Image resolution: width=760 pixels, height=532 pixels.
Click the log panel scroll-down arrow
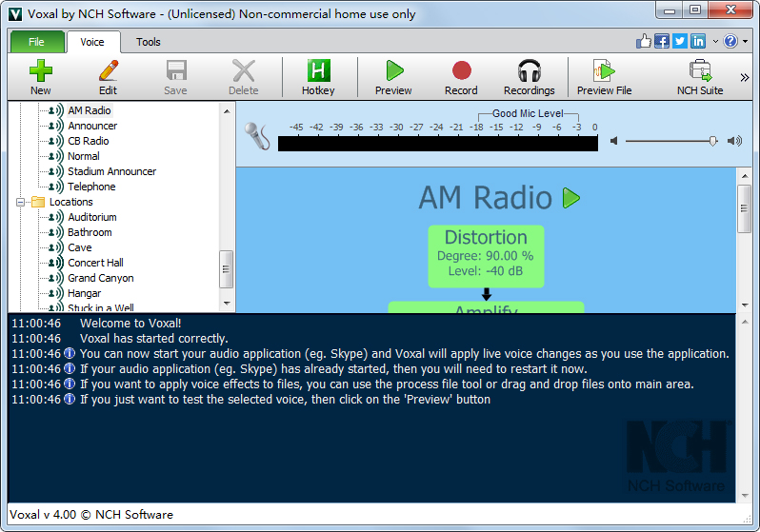pyautogui.click(x=745, y=496)
